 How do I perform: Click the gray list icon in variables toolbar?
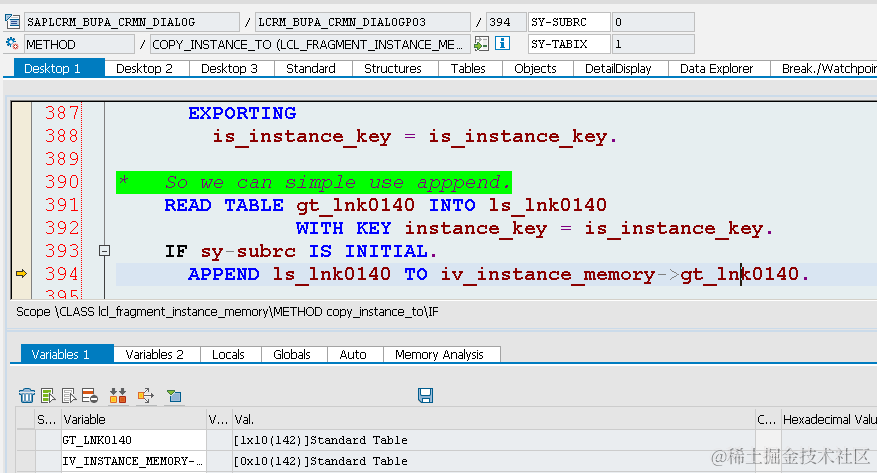(69, 396)
